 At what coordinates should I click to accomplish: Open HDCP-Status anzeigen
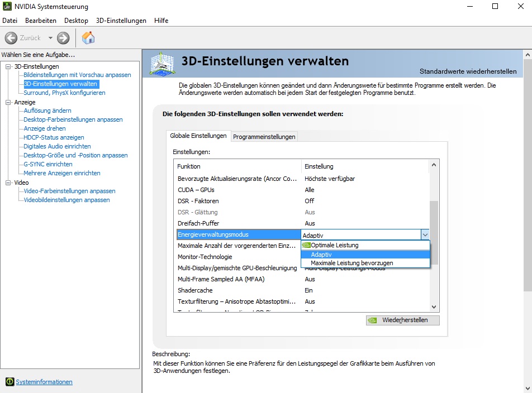click(54, 137)
